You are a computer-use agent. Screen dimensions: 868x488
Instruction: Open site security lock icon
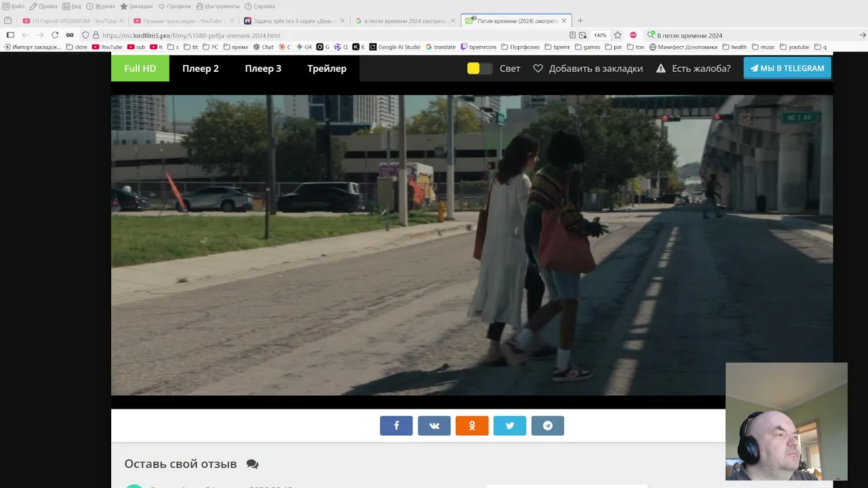pyautogui.click(x=96, y=35)
